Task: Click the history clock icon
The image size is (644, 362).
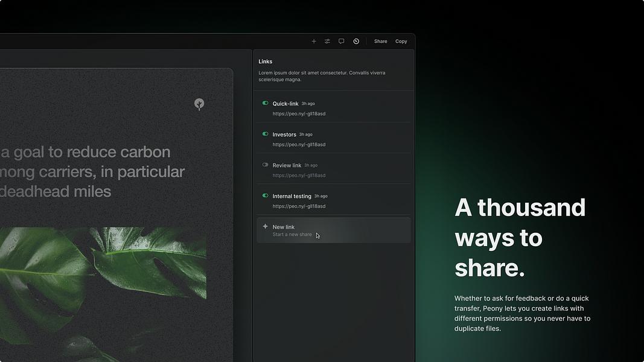Action: pyautogui.click(x=356, y=41)
